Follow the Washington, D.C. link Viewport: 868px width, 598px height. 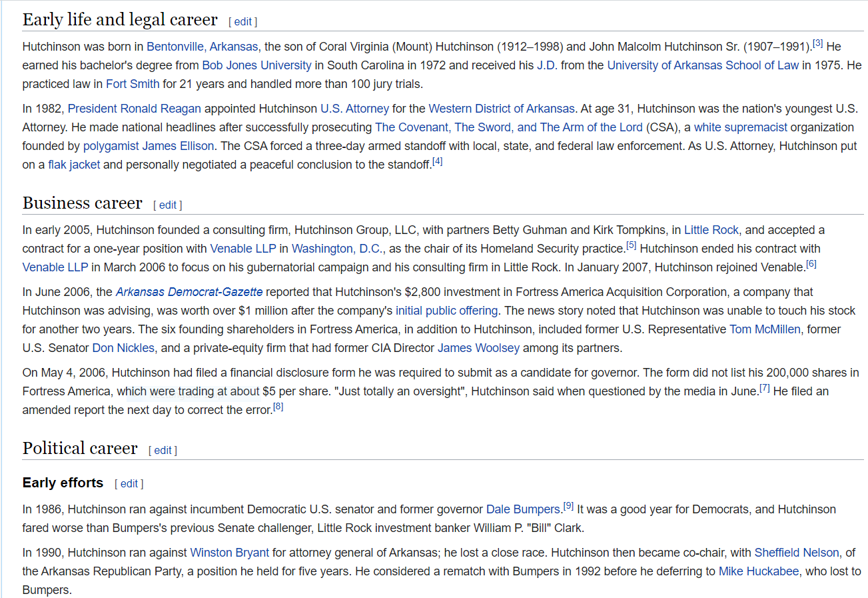point(337,249)
